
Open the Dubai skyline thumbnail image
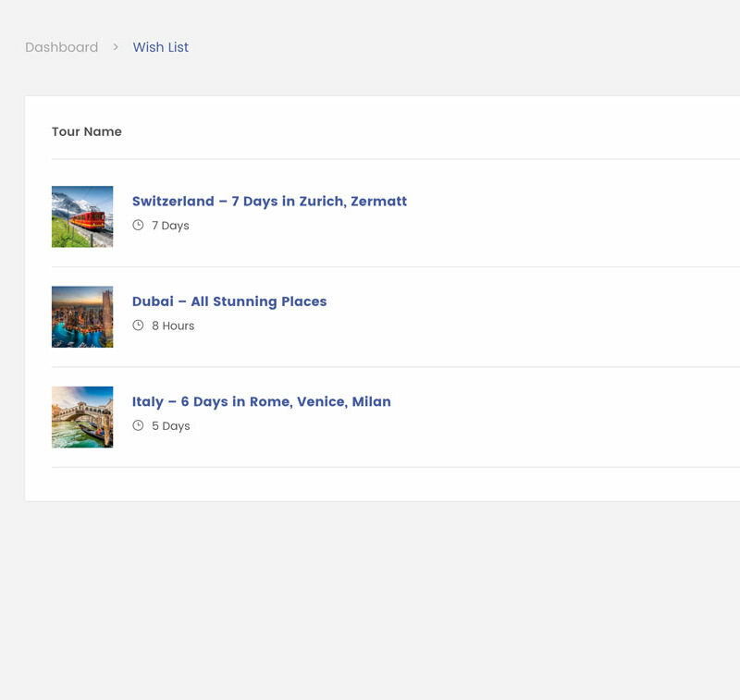tap(82, 316)
